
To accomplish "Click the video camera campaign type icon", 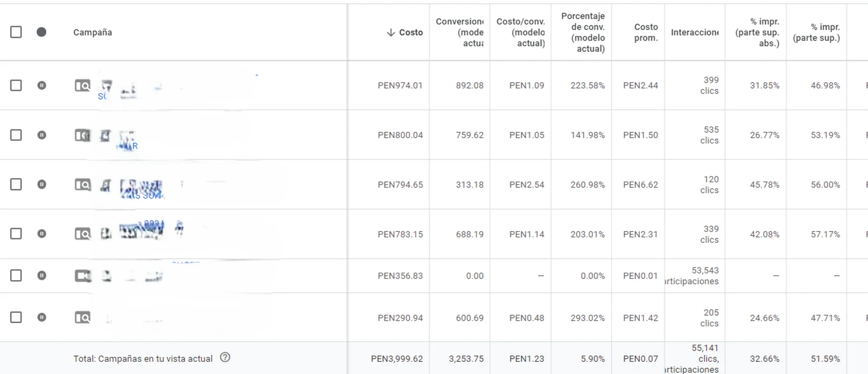I will click(x=82, y=276).
